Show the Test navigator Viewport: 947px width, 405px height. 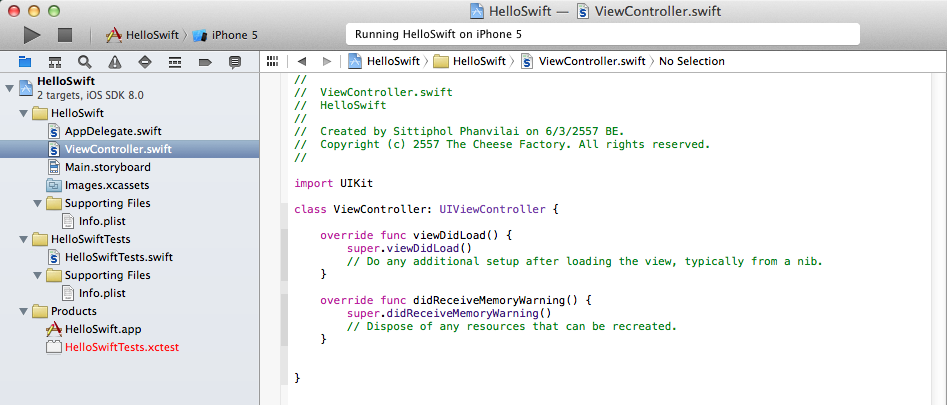coord(145,61)
